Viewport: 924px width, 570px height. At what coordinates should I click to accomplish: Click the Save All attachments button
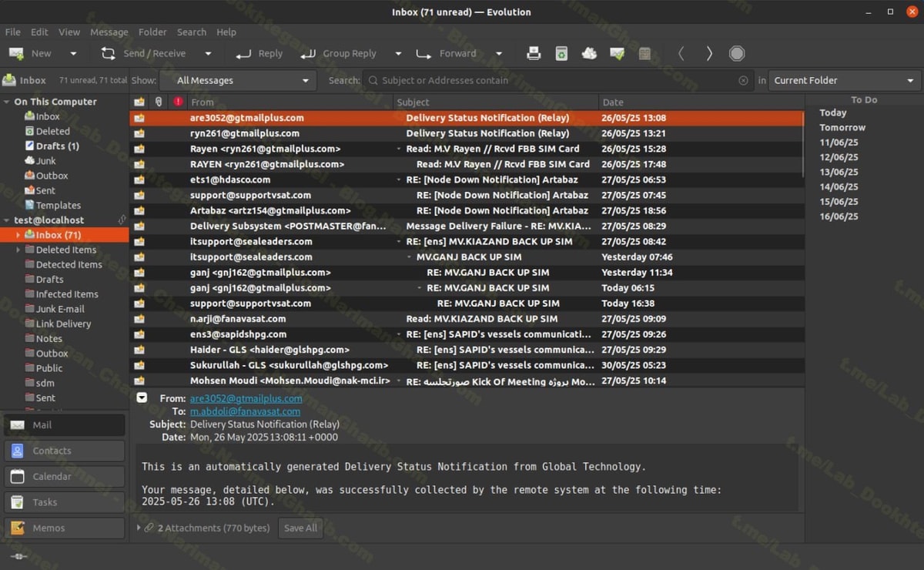click(x=300, y=528)
